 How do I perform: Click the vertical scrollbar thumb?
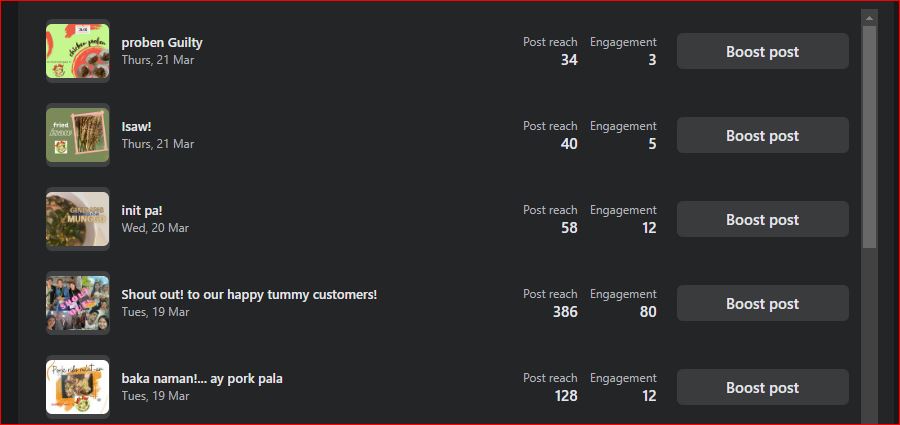coord(869,135)
